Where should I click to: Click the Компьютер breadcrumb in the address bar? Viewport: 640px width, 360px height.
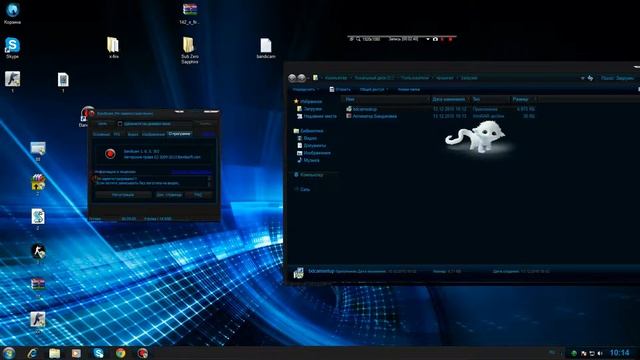pyautogui.click(x=336, y=78)
